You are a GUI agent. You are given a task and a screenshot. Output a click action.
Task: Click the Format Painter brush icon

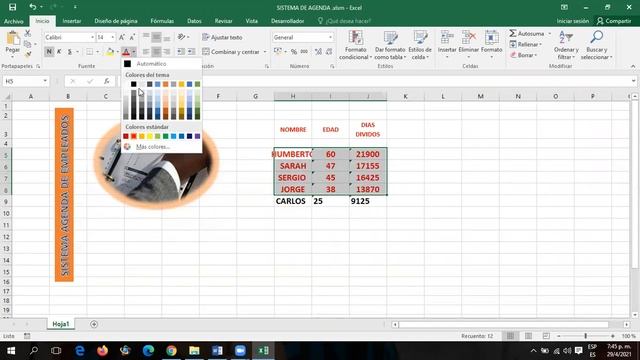[x=28, y=53]
